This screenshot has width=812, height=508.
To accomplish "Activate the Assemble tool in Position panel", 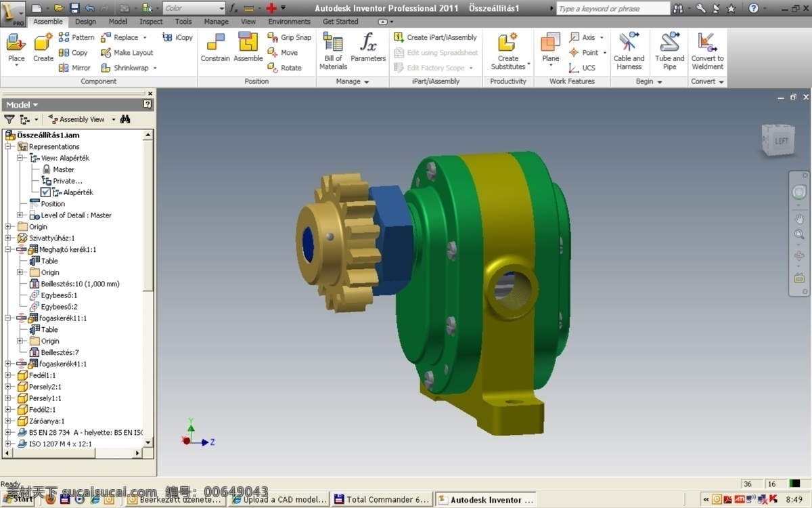I will [x=248, y=47].
